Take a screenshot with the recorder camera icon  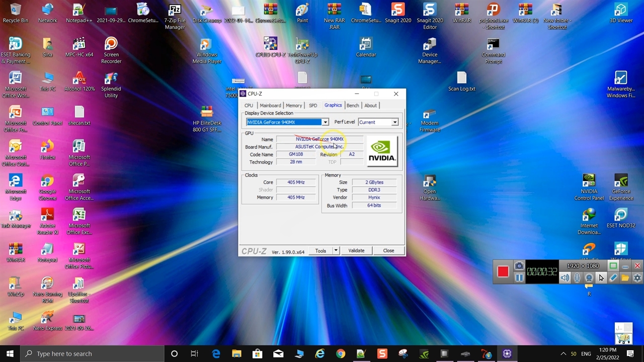(519, 266)
